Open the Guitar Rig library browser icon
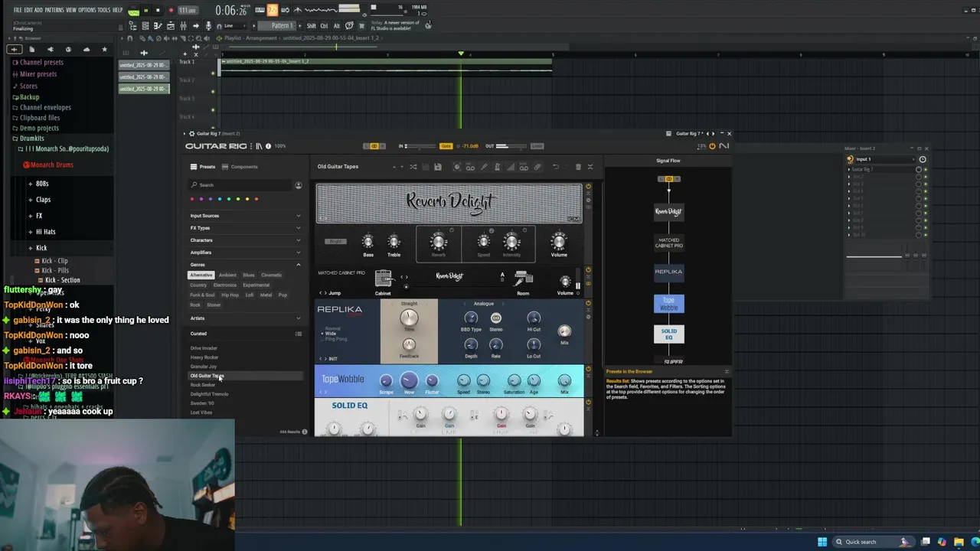Viewport: 980px width, 551px height. (x=259, y=146)
